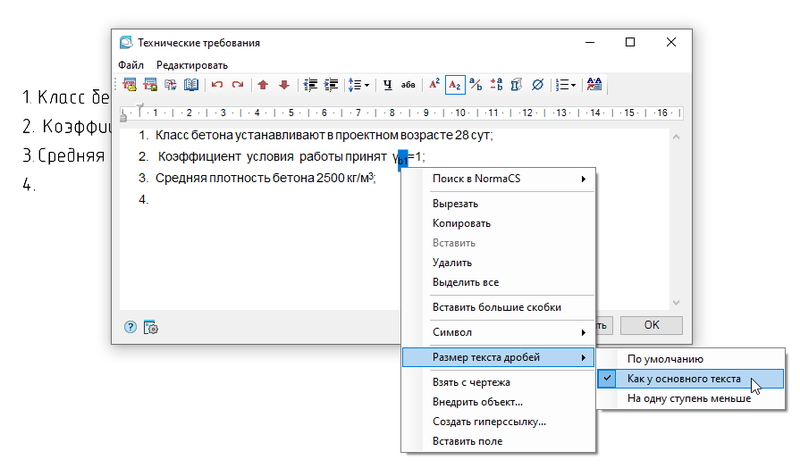This screenshot has width=800, height=468.
Task: Open the line spacing dropdown
Action: pyautogui.click(x=359, y=85)
